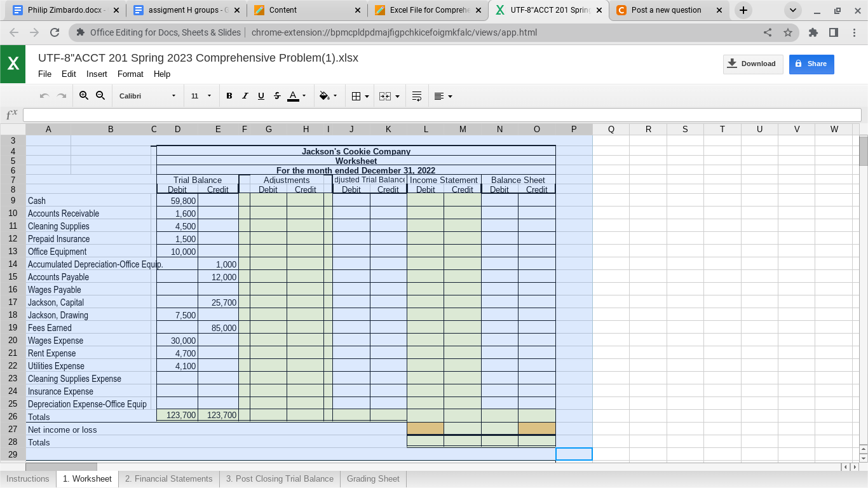The image size is (868, 488).
Task: Underline the cell contents
Action: [261, 96]
